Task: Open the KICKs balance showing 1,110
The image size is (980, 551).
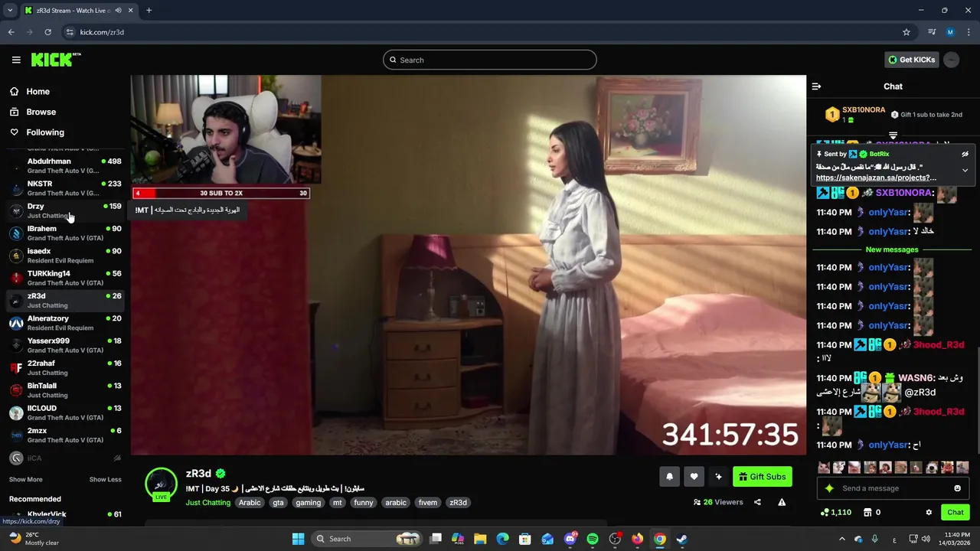Action: point(835,513)
